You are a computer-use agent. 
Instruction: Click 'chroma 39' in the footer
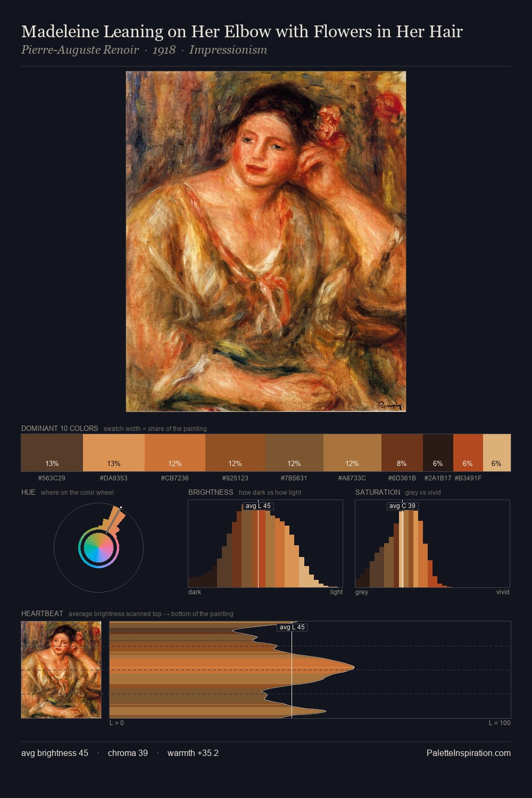(128, 753)
